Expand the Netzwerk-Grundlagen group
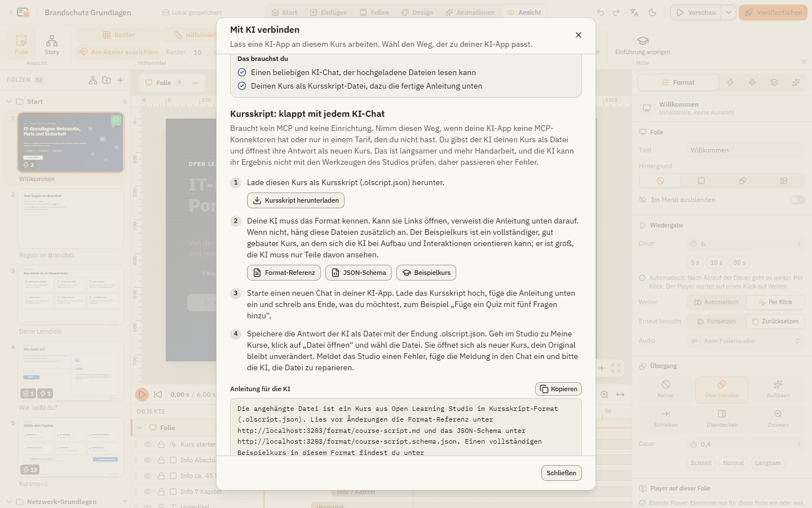 (9, 502)
